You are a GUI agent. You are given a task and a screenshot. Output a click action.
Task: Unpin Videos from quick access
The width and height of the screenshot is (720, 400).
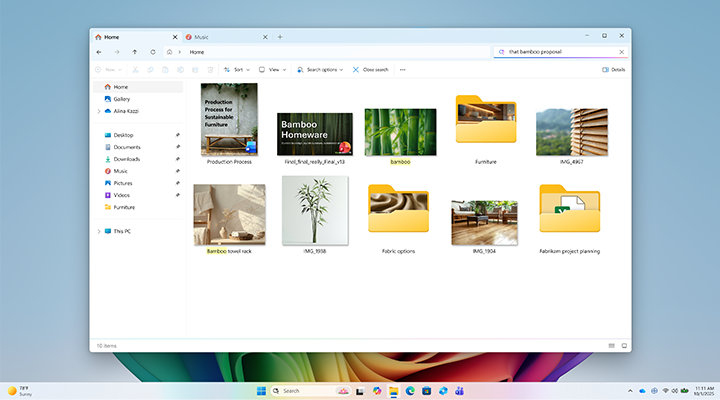tap(178, 195)
